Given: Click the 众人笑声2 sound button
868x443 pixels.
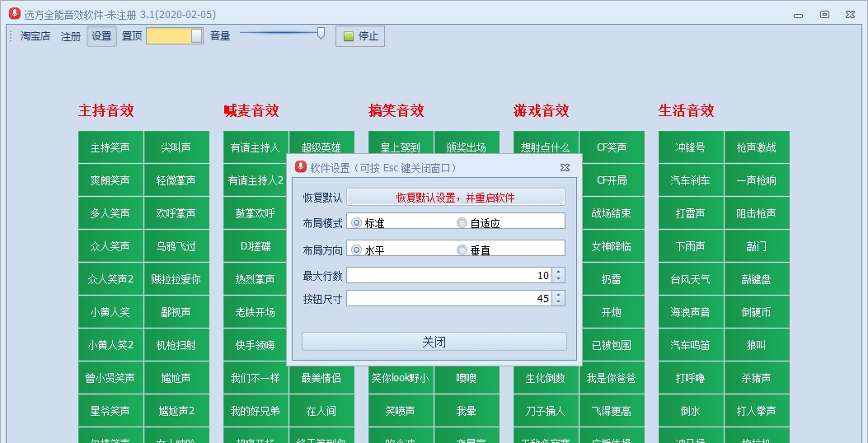Looking at the screenshot, I should [110, 279].
